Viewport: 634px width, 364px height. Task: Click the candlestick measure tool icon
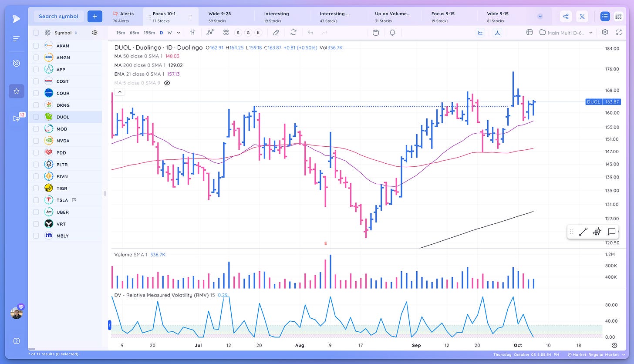597,232
